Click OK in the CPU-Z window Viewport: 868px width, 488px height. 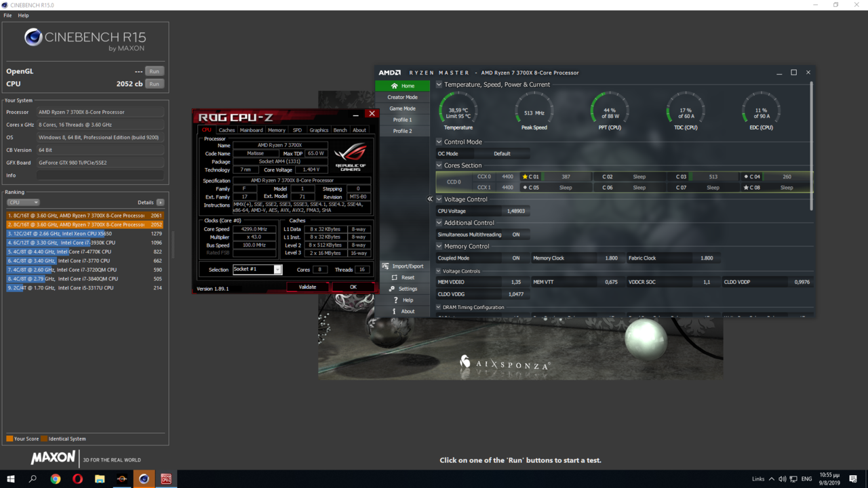coord(353,287)
